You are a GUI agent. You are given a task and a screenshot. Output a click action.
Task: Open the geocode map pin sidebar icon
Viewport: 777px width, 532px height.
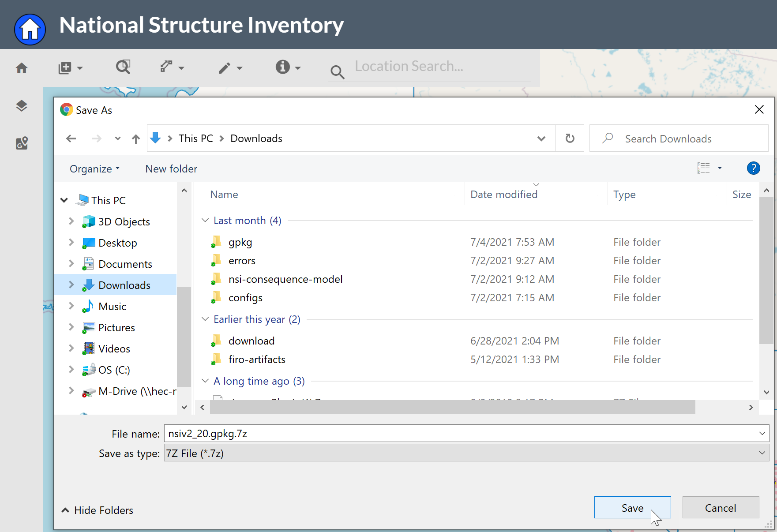22,143
